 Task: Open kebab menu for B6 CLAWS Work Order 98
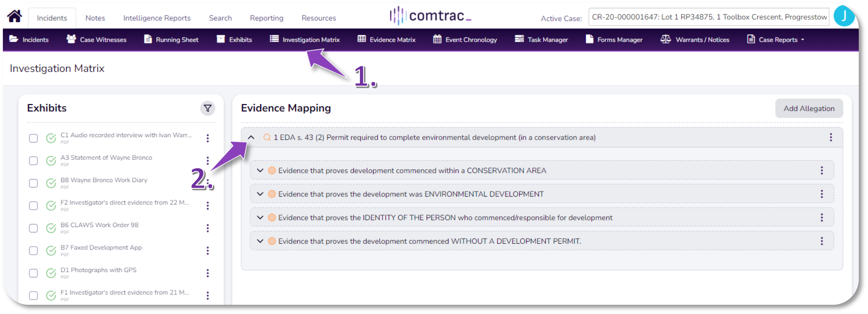208,228
